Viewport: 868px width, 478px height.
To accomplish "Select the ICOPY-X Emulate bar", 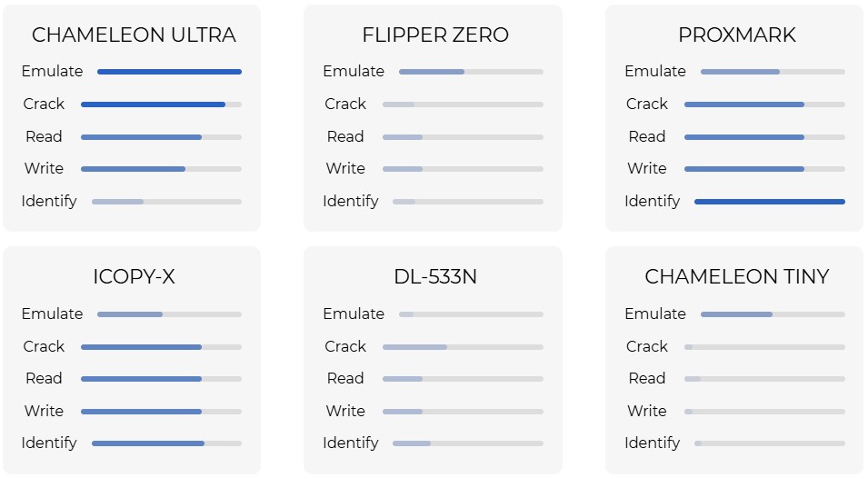I will pos(169,314).
